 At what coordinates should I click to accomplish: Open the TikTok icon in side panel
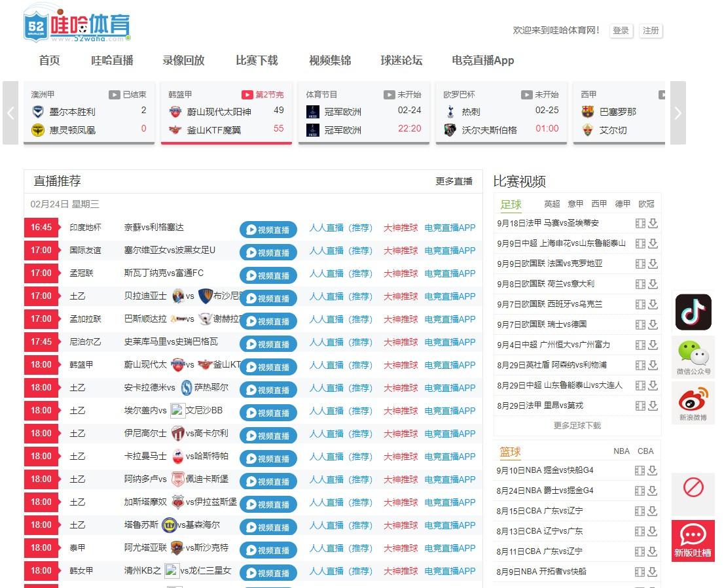pyautogui.click(x=693, y=312)
